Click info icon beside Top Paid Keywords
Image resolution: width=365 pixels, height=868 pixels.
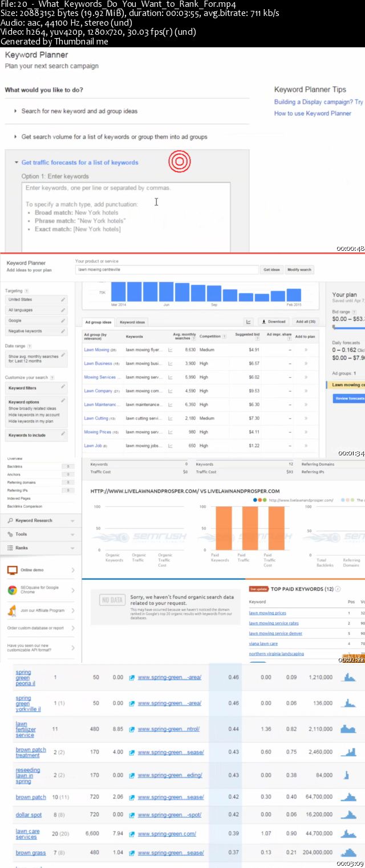click(338, 589)
